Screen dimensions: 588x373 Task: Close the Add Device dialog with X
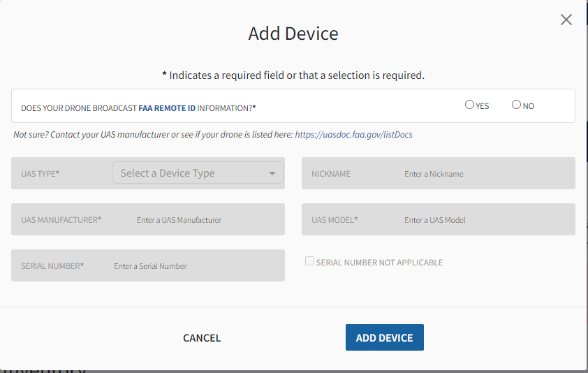click(x=566, y=20)
